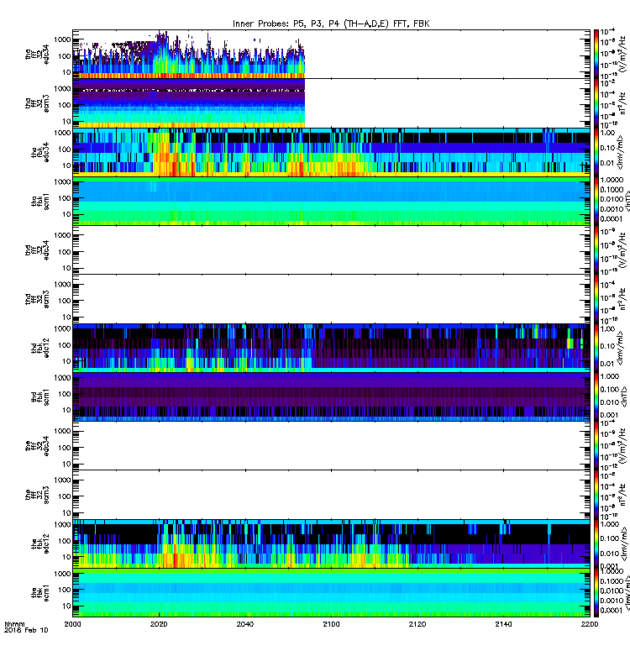Click the tha fbk edc34 spectrogram panel
This screenshot has width=630, height=672.
pos(331,152)
